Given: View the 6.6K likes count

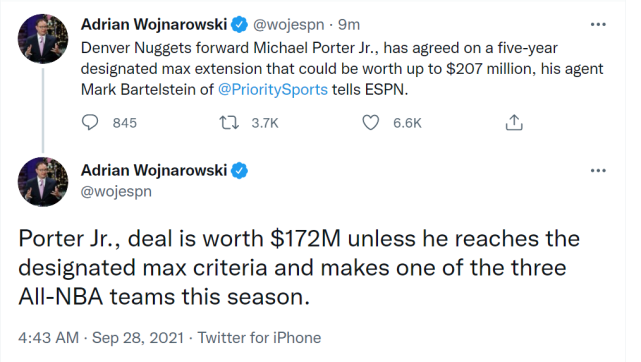Looking at the screenshot, I should click(407, 123).
